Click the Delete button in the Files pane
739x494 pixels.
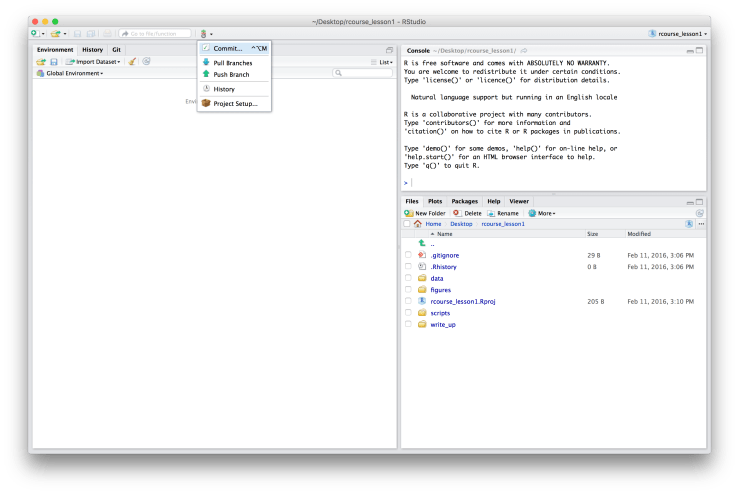pos(467,213)
